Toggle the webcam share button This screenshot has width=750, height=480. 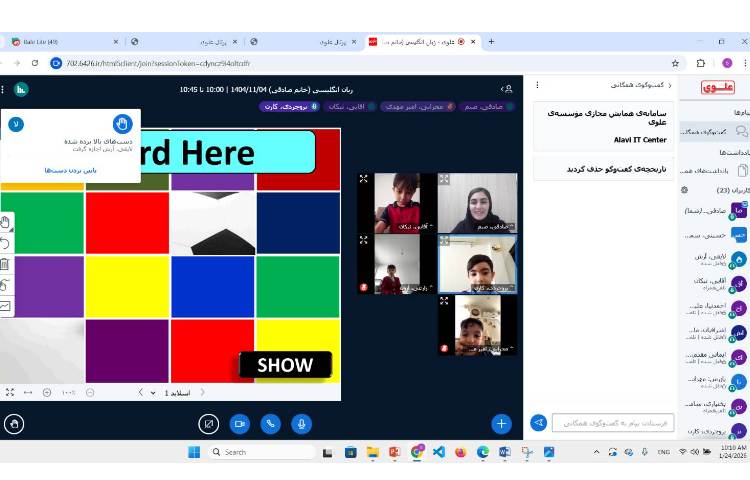[x=240, y=424]
